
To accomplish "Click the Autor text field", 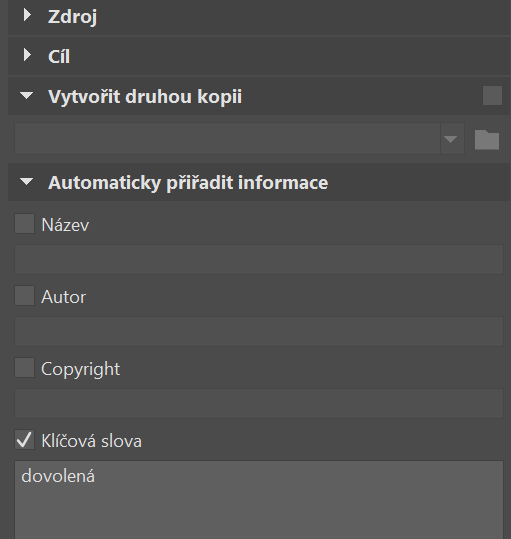I will click(x=259, y=331).
